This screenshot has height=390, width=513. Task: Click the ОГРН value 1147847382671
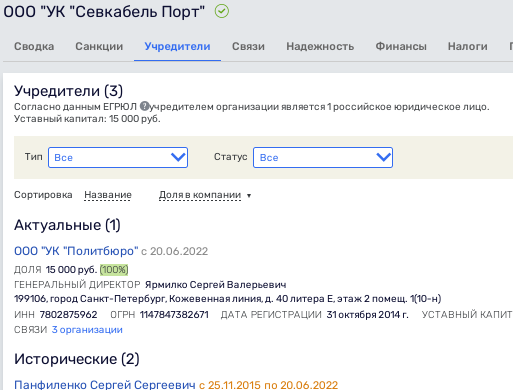[x=174, y=314]
